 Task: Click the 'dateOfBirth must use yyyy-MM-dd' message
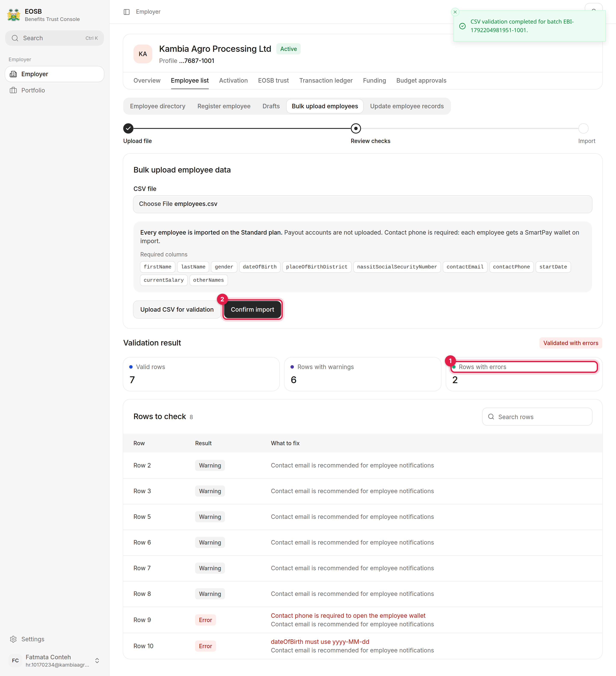point(320,642)
